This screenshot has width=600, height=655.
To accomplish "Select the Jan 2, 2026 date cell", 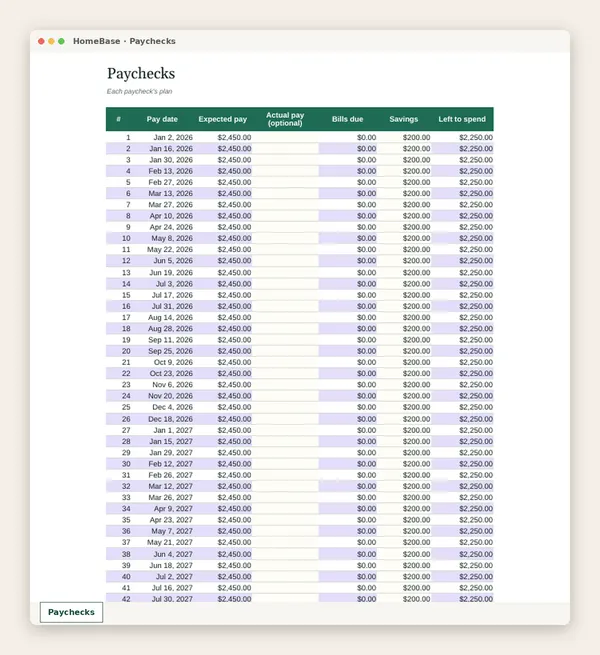I will pos(163,137).
